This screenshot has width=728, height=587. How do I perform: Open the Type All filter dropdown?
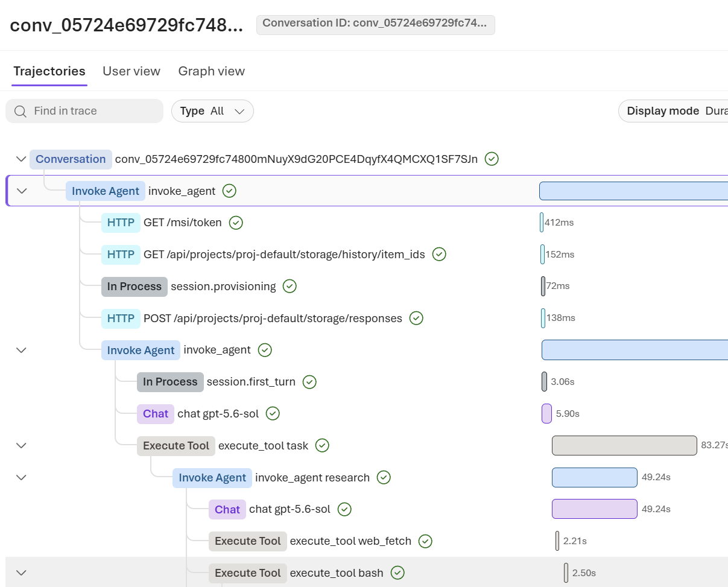212,111
